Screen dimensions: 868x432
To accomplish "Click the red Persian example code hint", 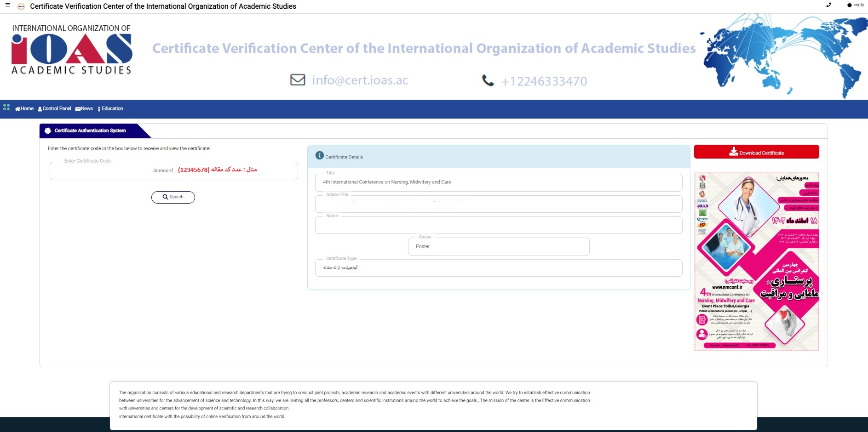I will [x=217, y=170].
